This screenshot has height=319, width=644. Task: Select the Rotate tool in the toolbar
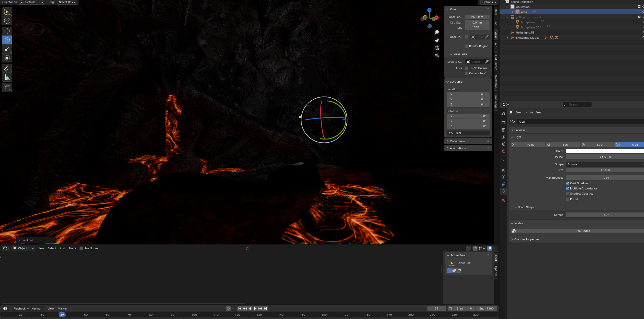coord(7,40)
